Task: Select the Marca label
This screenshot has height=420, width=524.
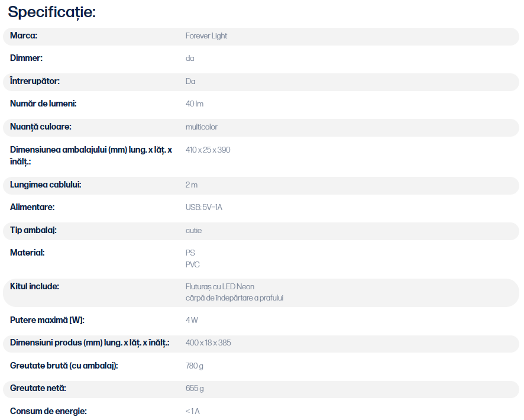Action: coord(24,35)
